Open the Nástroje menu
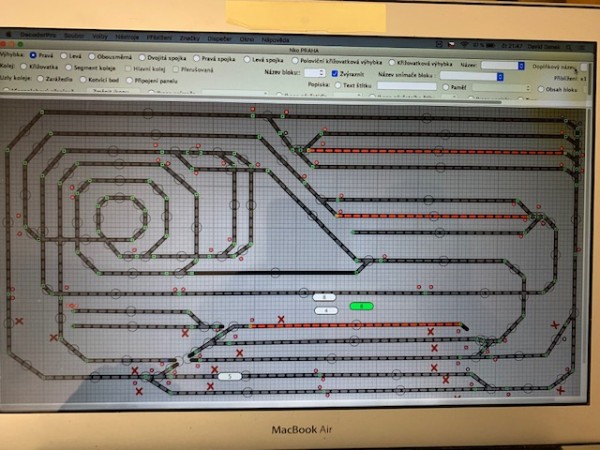 pyautogui.click(x=127, y=37)
